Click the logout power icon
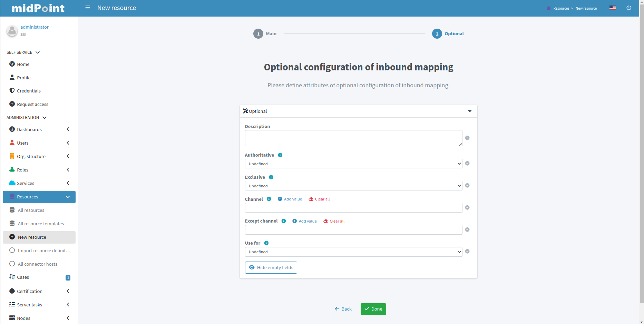 pyautogui.click(x=629, y=8)
